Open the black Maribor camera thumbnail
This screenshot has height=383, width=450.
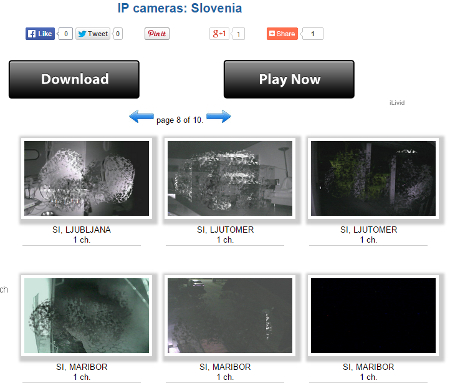pos(373,315)
